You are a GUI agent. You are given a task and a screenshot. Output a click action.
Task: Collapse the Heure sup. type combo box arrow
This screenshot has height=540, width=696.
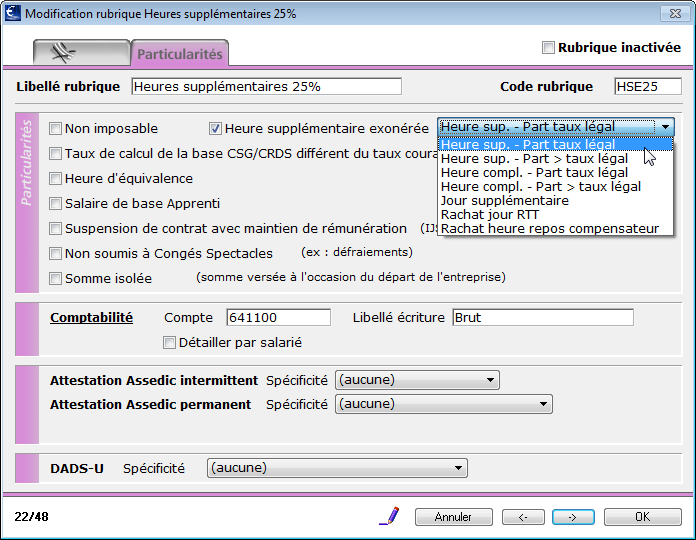[x=665, y=127]
